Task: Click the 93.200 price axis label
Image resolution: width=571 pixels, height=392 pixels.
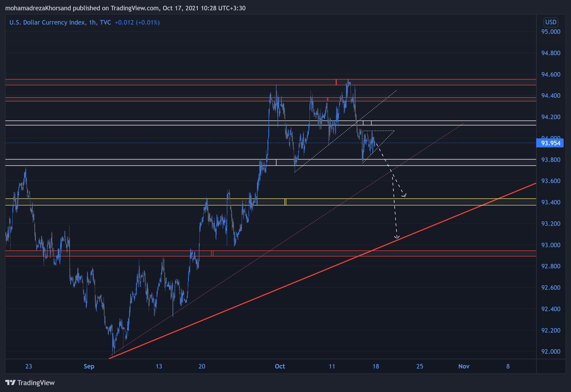Action: coord(551,224)
